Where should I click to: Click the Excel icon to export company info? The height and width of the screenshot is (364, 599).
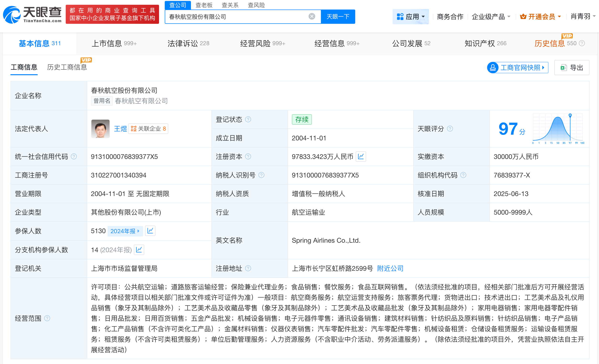pos(564,68)
